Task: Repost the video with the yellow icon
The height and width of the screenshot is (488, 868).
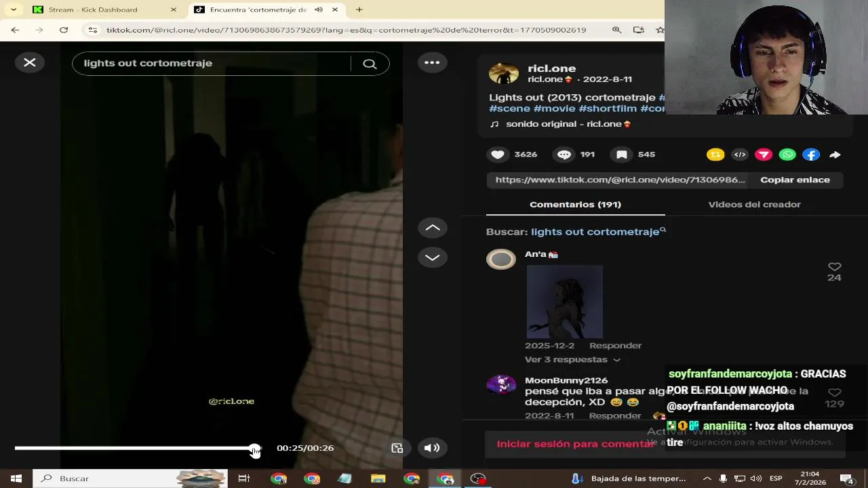Action: [x=715, y=155]
